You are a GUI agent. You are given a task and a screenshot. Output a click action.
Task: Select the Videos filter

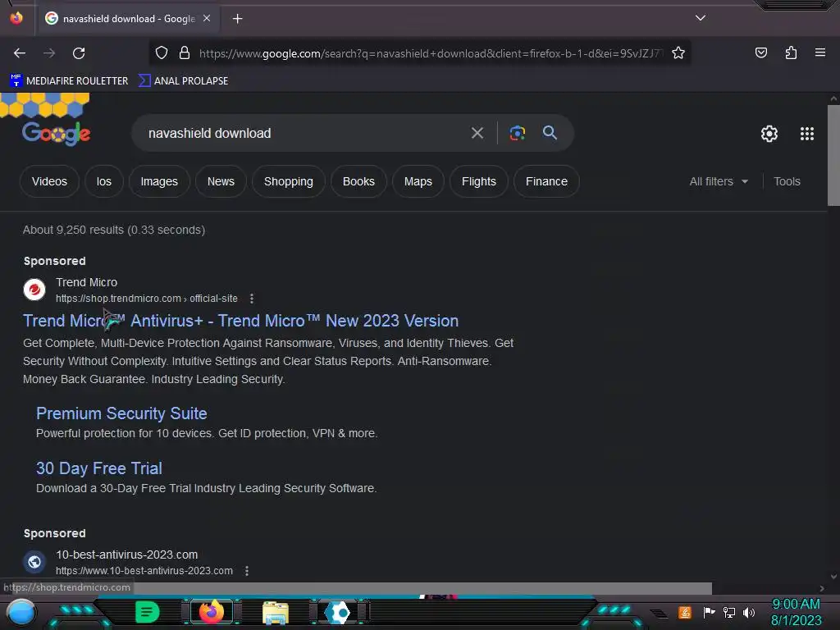(x=49, y=181)
